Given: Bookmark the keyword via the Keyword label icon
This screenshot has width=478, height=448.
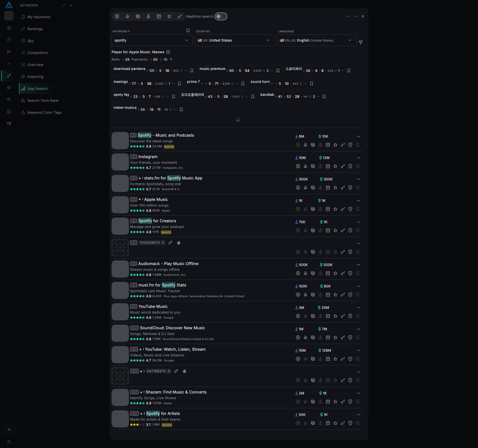Looking at the screenshot, I should coord(188,31).
